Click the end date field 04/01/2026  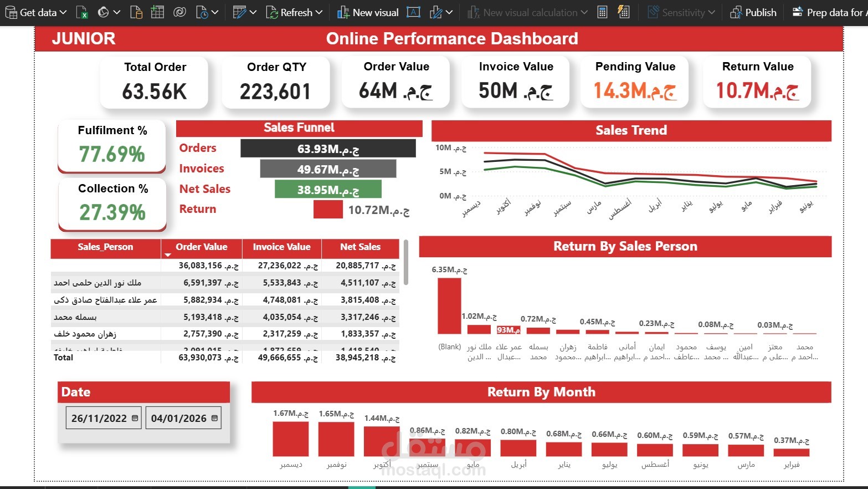183,418
